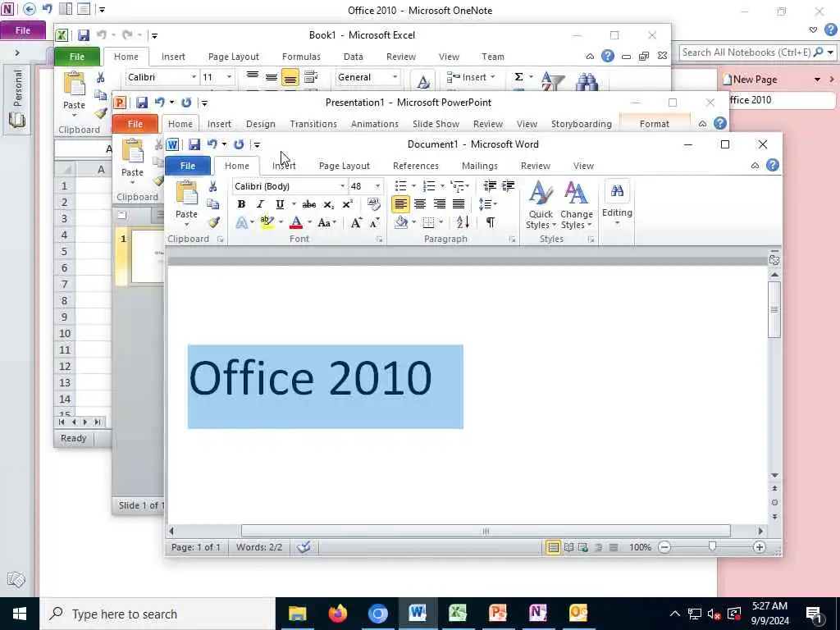Open the Change Styles dropdown in Word
840x630 pixels.
576,206
